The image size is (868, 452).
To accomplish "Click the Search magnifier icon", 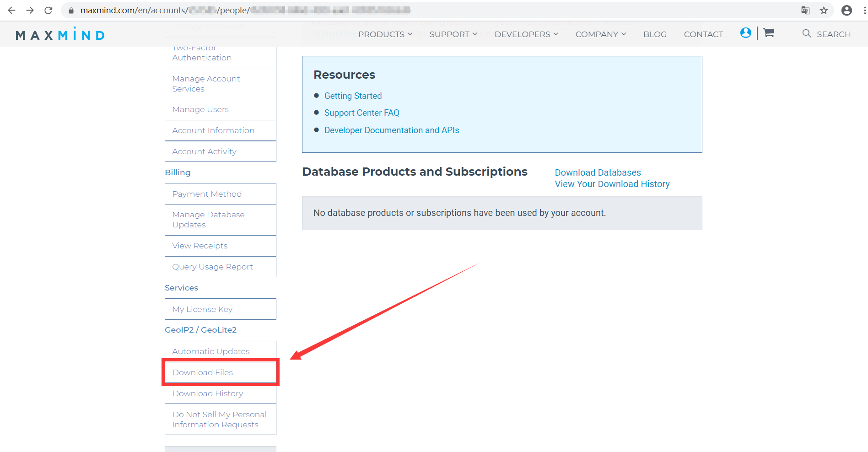I will 806,33.
